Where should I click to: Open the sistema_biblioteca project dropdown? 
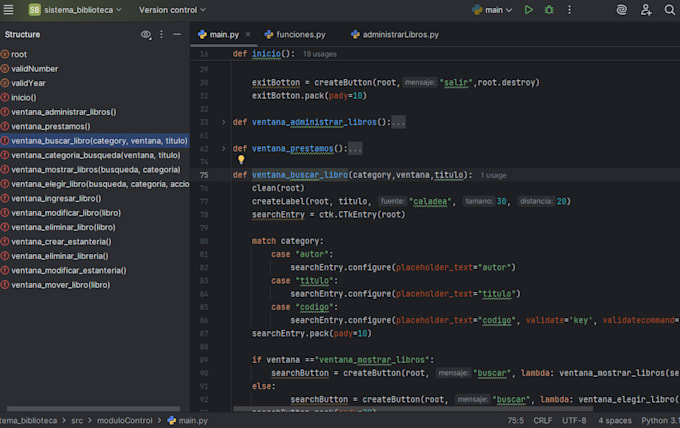tap(75, 10)
